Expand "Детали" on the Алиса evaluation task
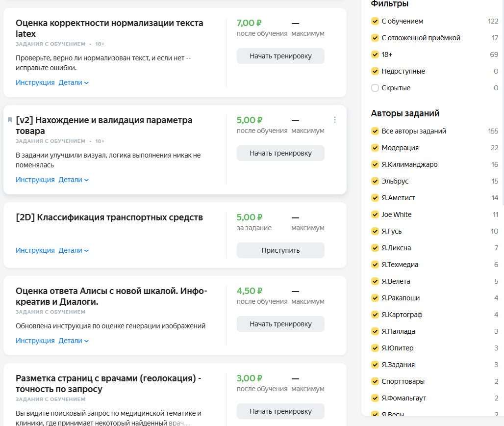The width and height of the screenshot is (504, 426). click(72, 340)
